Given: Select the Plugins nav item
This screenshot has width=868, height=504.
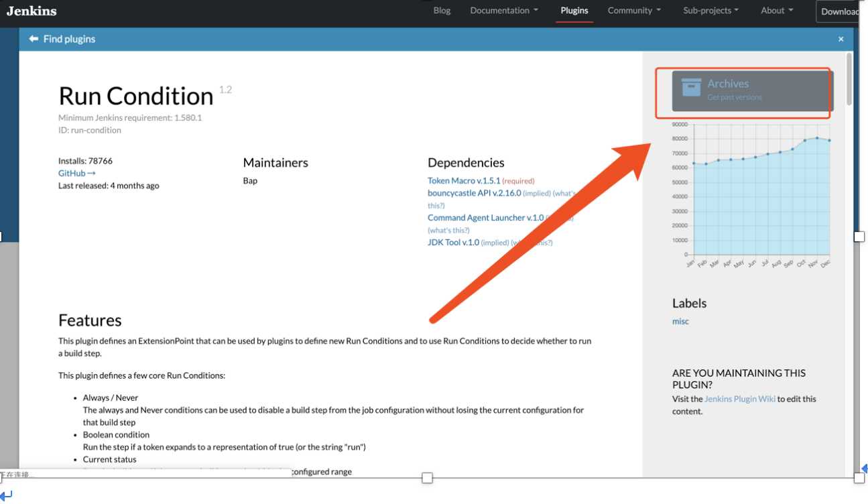Looking at the screenshot, I should [574, 11].
